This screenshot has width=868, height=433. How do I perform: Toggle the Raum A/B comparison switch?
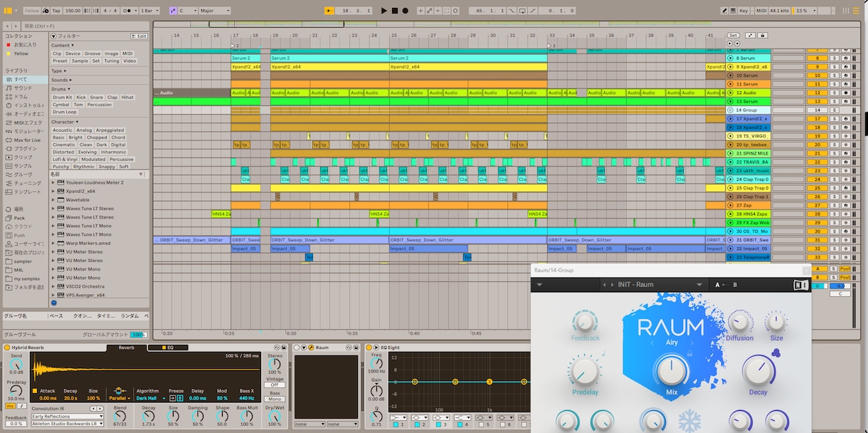pos(725,285)
